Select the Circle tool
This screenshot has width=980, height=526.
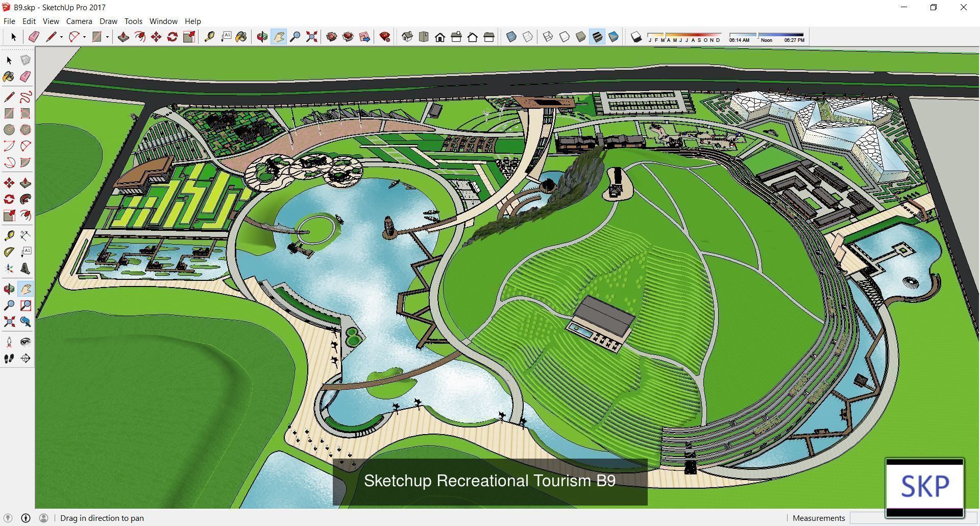click(9, 130)
